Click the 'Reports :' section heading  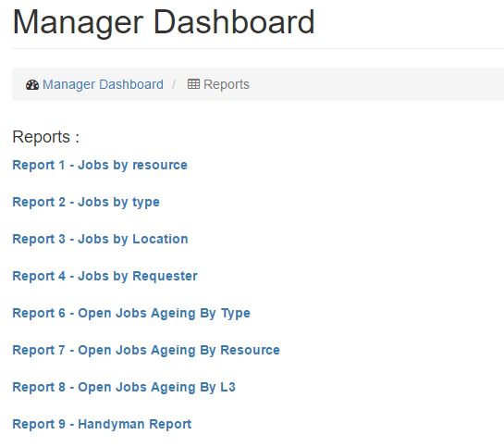(x=46, y=137)
